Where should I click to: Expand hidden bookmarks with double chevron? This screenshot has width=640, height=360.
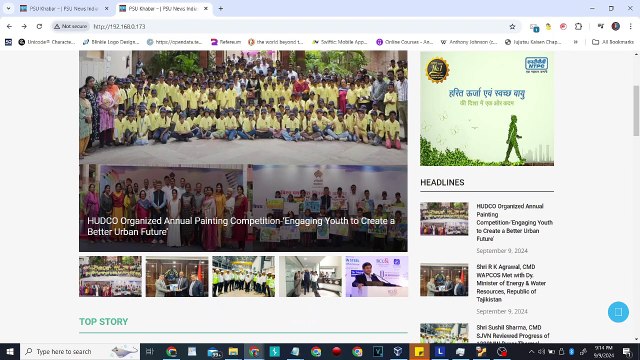[x=576, y=42]
